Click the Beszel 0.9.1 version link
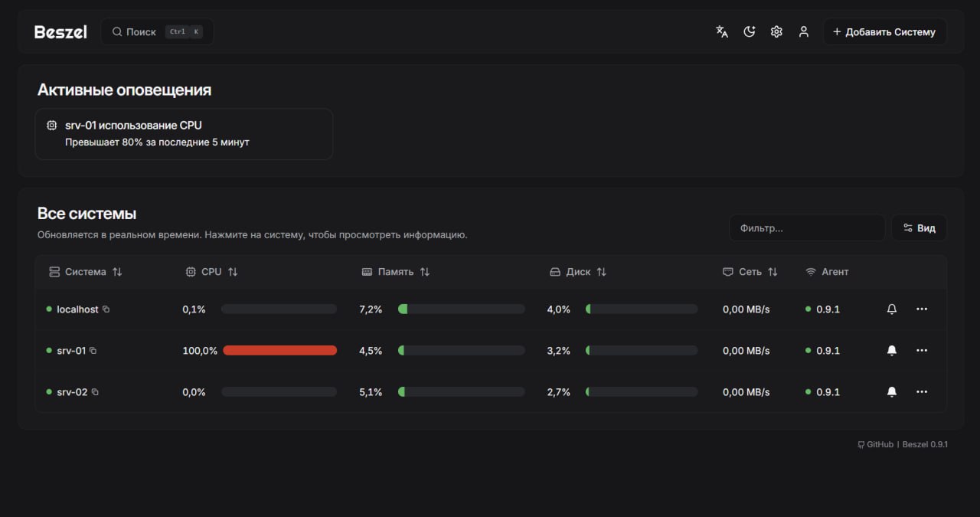 925,444
